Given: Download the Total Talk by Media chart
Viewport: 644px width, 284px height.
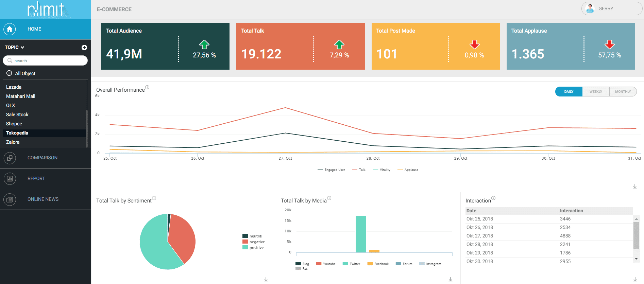Looking at the screenshot, I should point(451,280).
